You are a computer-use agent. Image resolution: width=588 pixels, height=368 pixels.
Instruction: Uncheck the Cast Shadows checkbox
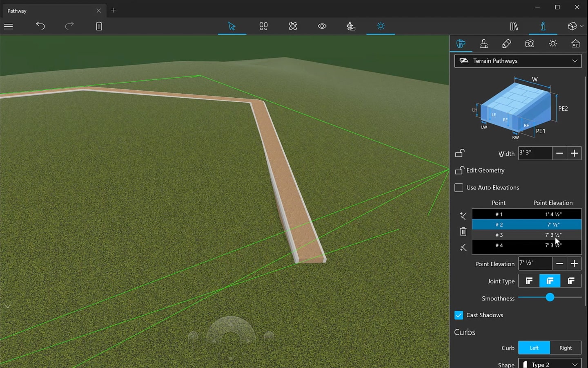(459, 315)
